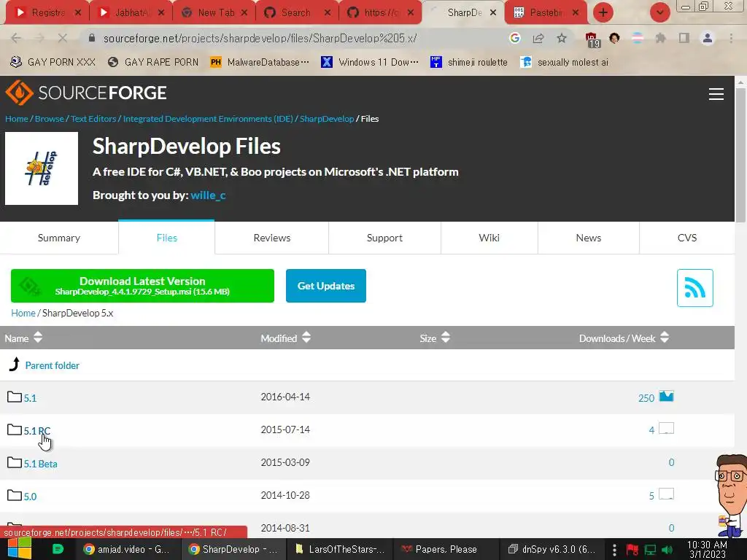Click the address bar URL field
Image resolution: width=747 pixels, height=560 pixels.
[295, 38]
